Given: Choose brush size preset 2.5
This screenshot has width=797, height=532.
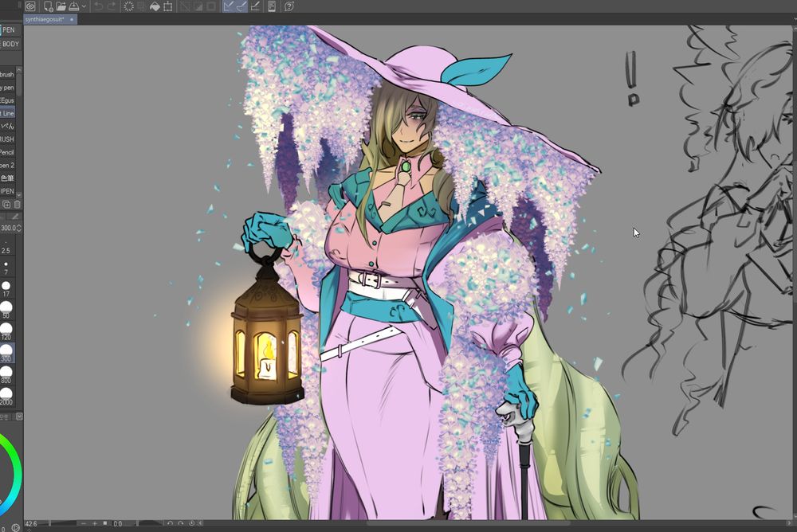Looking at the screenshot, I should (6, 247).
